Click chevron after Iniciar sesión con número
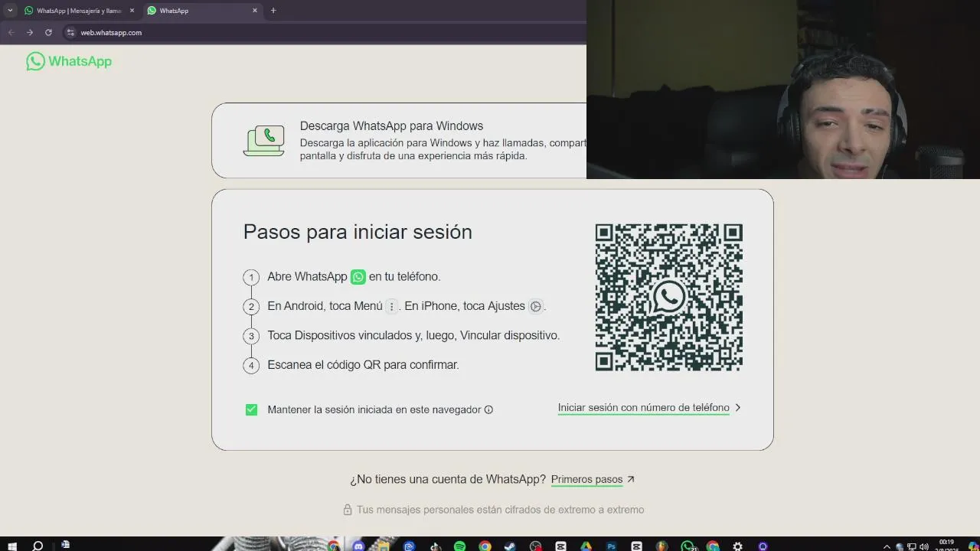 [738, 408]
